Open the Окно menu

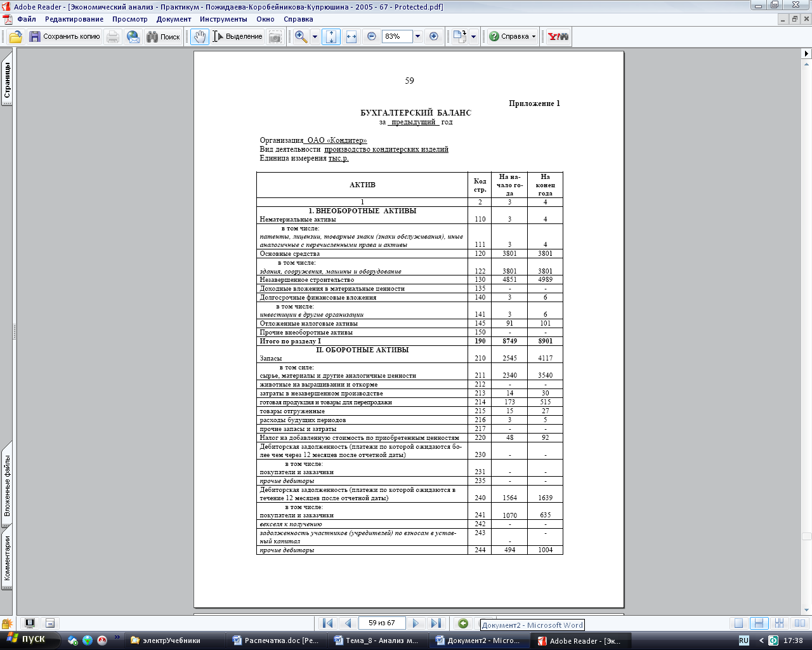(x=266, y=19)
